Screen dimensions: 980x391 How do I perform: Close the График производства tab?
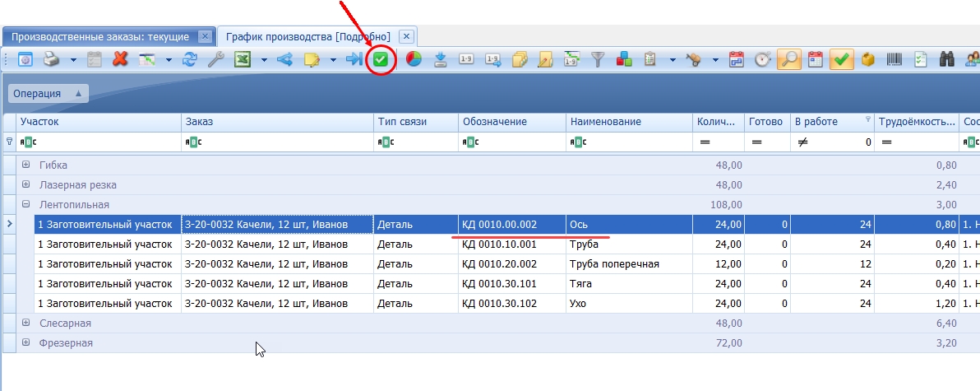click(406, 36)
